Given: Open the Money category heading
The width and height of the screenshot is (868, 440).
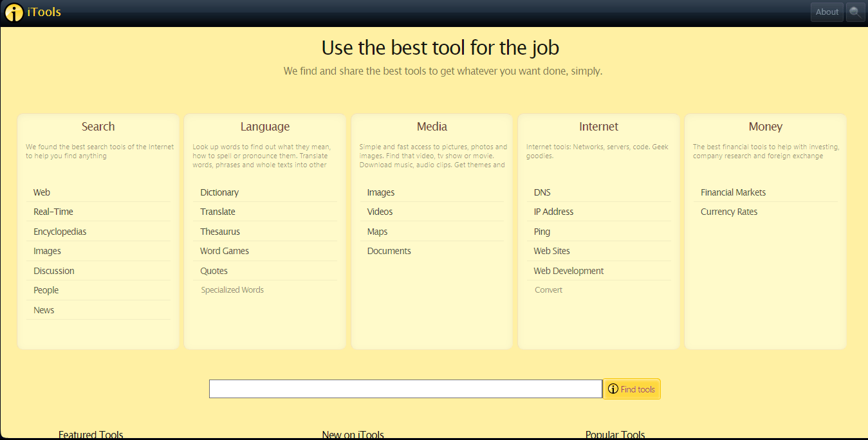Looking at the screenshot, I should click(x=765, y=127).
